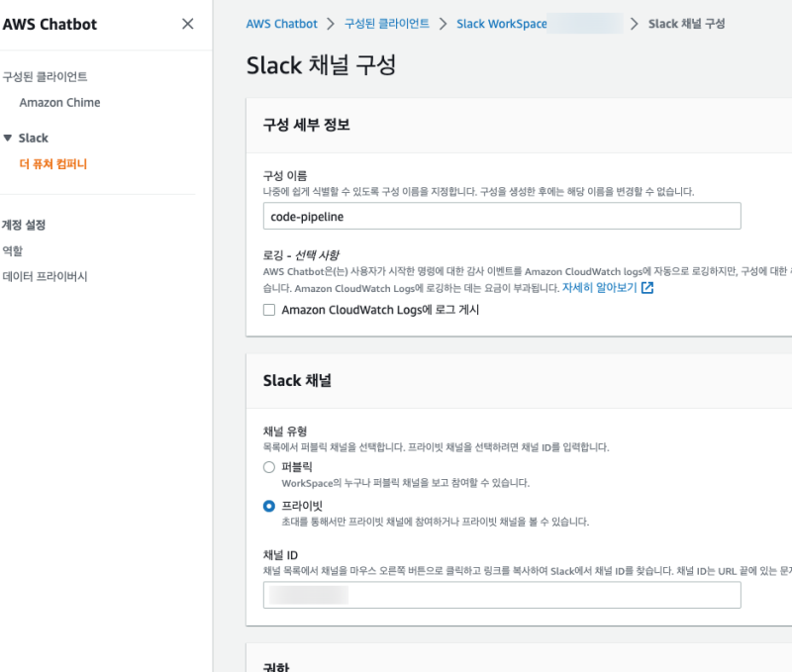Click 자세히 알아보기 link
Image resolution: width=792 pixels, height=672 pixels.
click(x=600, y=289)
